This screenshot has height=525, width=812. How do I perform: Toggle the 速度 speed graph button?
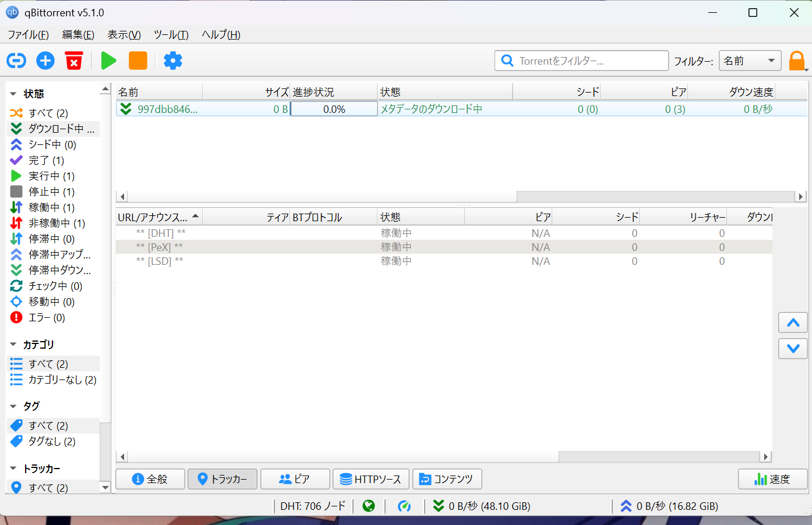click(772, 479)
